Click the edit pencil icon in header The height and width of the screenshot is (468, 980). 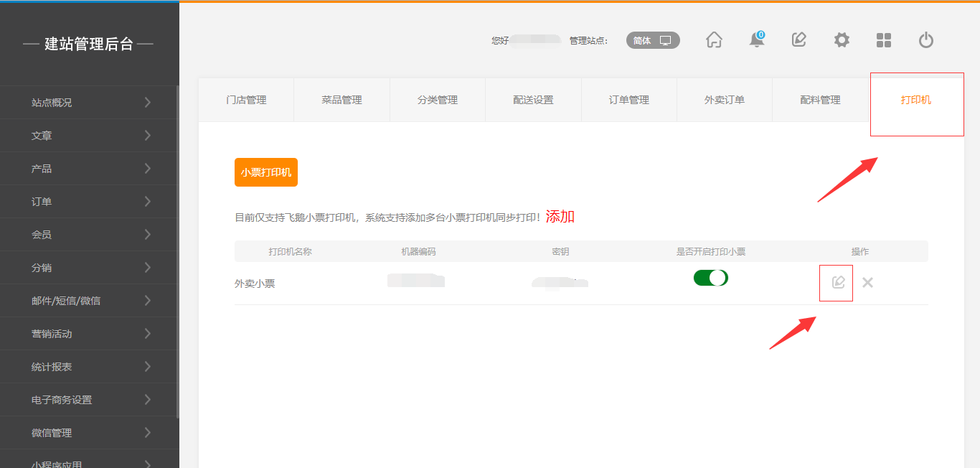[798, 40]
